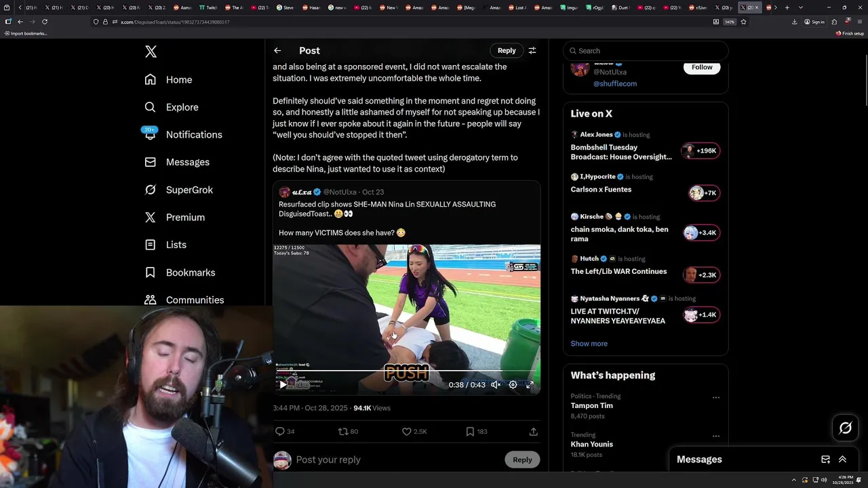Click the search field on X
Viewport: 868px width, 488px height.
(x=646, y=51)
